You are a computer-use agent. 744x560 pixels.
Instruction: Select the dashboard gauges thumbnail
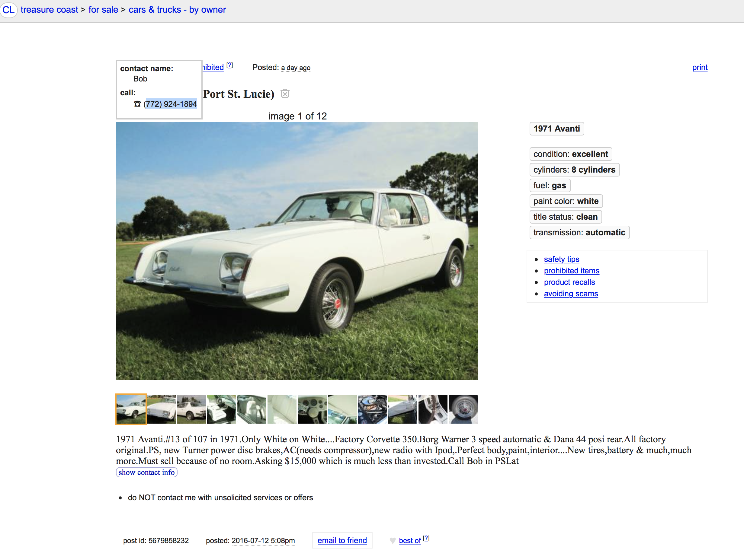(312, 409)
